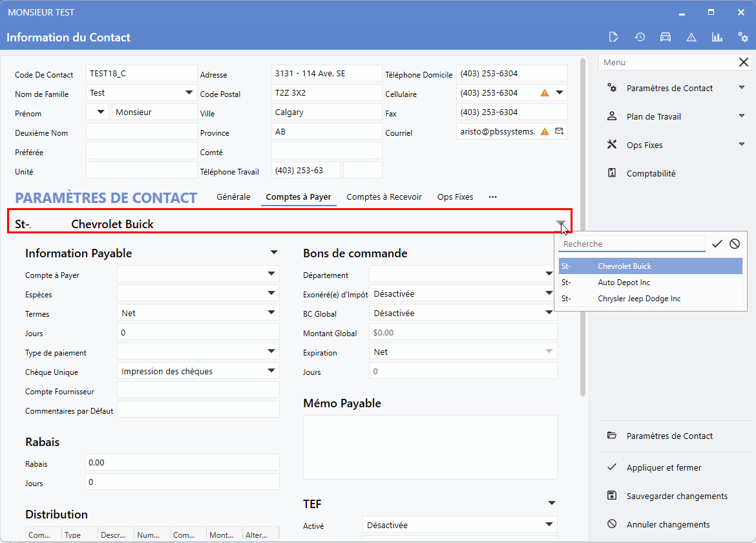Open the Département dropdown
The image size is (756, 543).
pos(549,274)
